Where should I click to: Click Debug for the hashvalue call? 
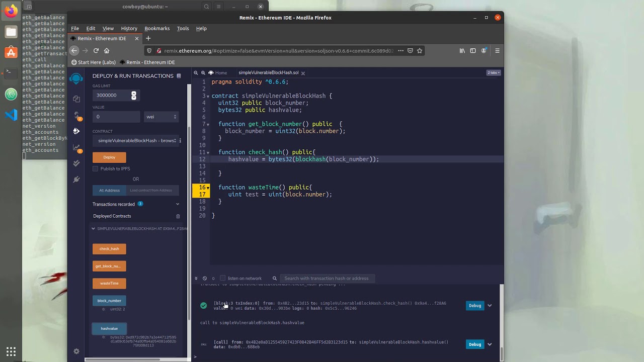click(x=475, y=344)
